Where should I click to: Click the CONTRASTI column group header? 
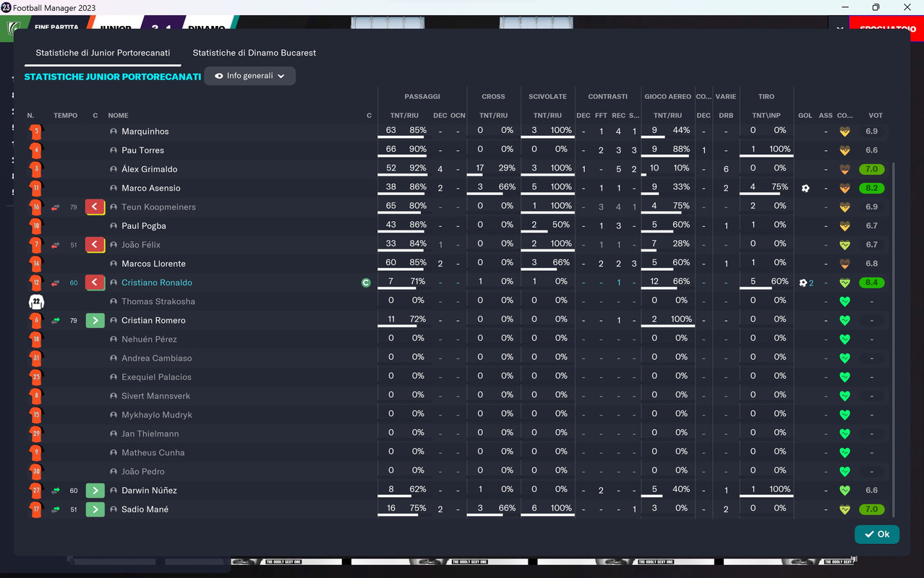[x=607, y=97]
